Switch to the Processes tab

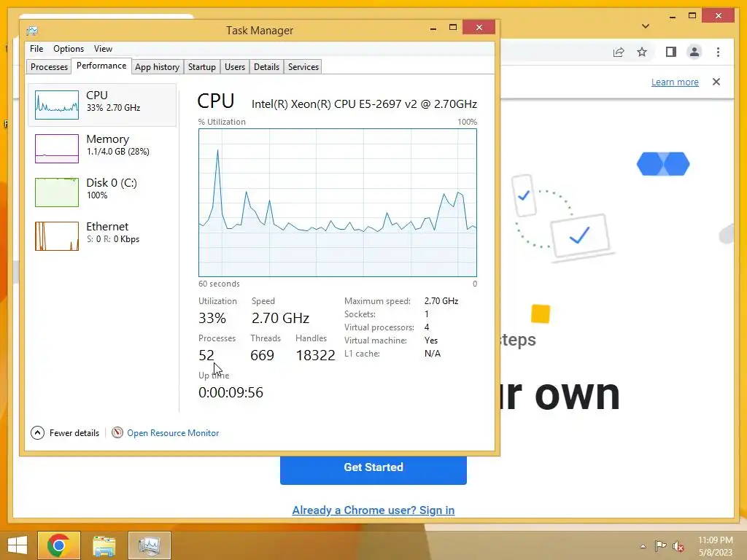tap(49, 66)
